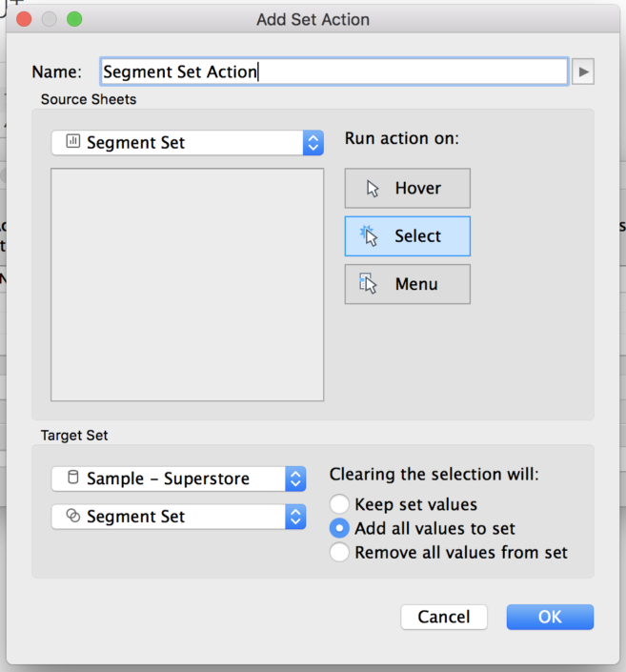Click the arrow button beside Name field
626x672 pixels.
tap(583, 71)
